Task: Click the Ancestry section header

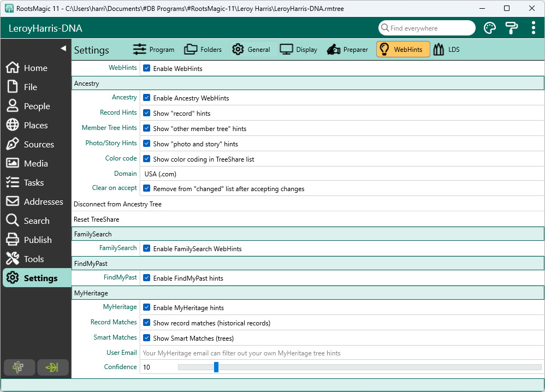Action: click(x=307, y=84)
